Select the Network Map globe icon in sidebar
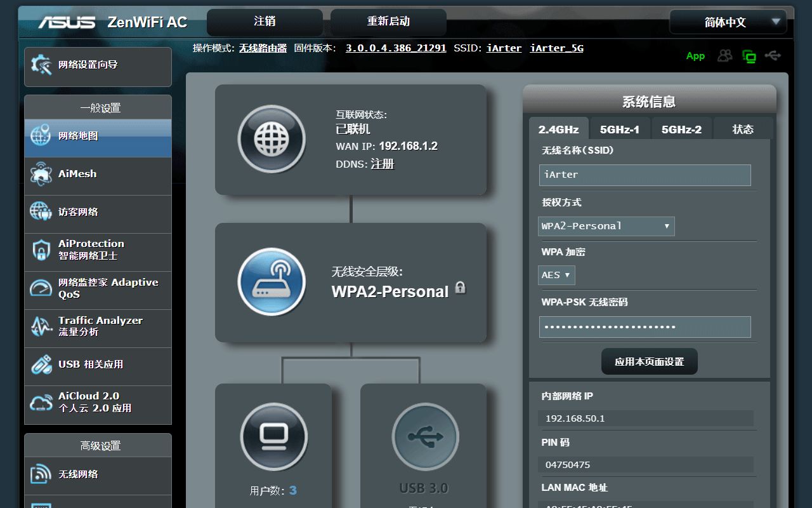The width and height of the screenshot is (812, 508). click(x=41, y=136)
